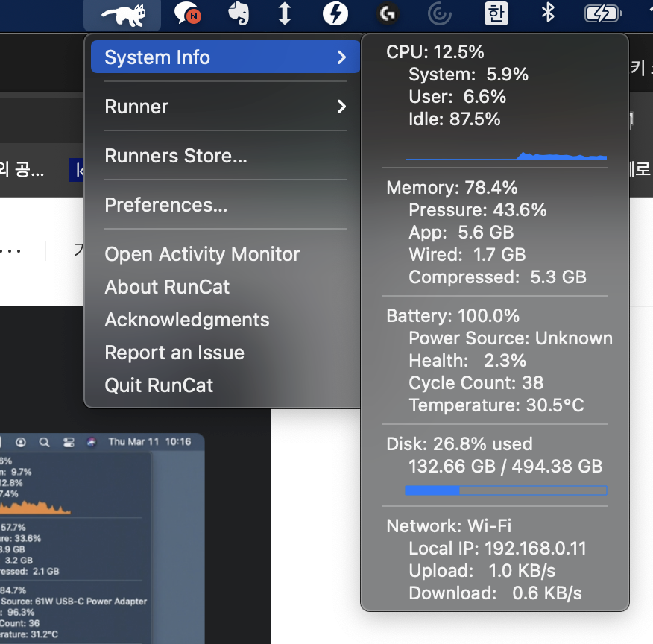The image size is (653, 644).
Task: Click the Pressure: 43.6% row
Action: [477, 210]
